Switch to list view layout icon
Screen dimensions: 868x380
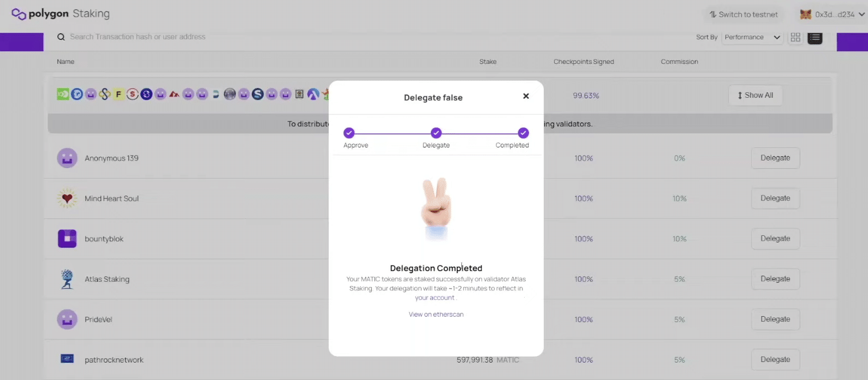(x=815, y=38)
